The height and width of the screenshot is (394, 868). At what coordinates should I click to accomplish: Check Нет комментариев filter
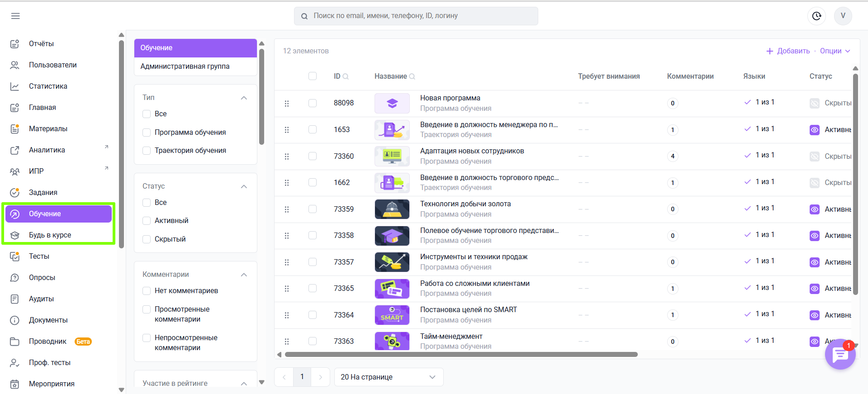click(x=147, y=291)
